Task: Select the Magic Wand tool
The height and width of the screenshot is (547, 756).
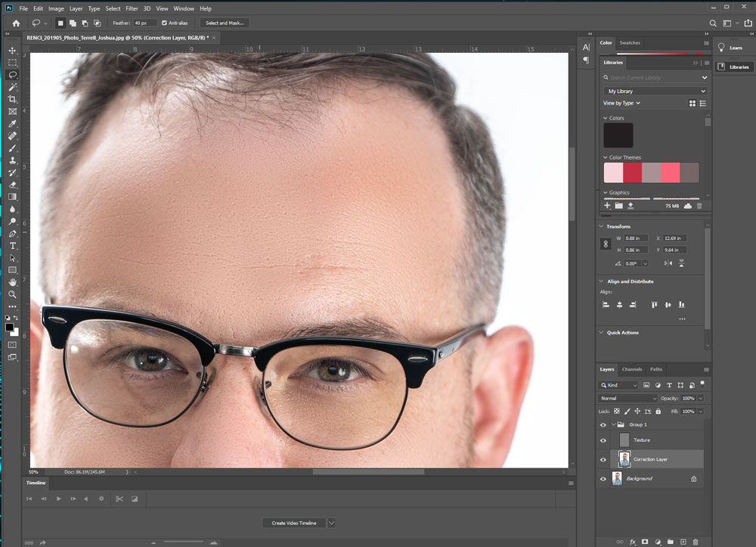Action: pyautogui.click(x=13, y=87)
